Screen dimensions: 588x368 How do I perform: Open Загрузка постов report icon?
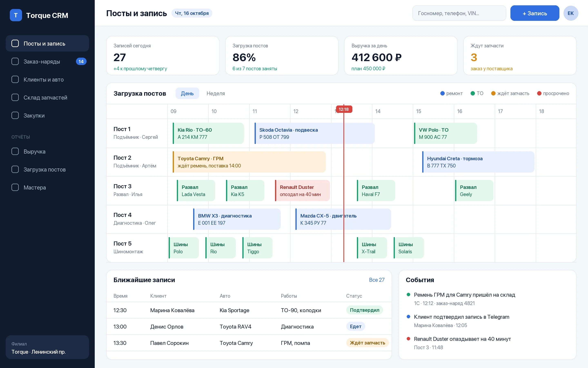tap(15, 170)
